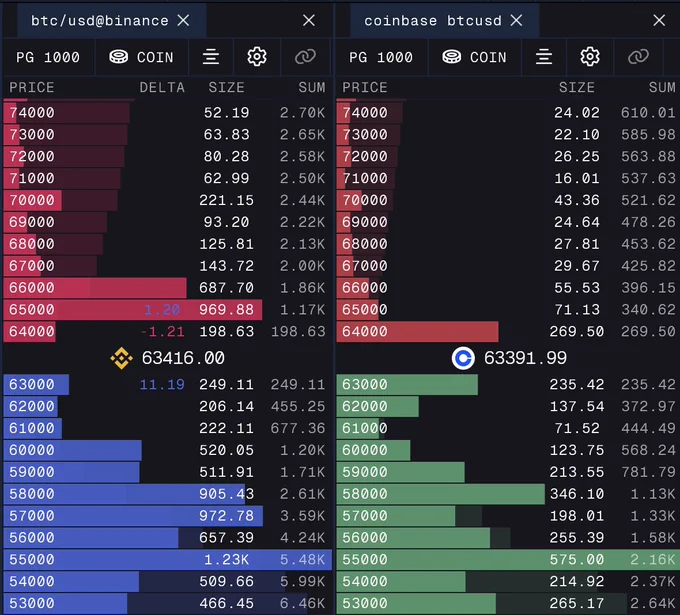Screen dimensions: 680x615
Task: Click delta value 11.19 in Binance book
Action: (x=162, y=384)
